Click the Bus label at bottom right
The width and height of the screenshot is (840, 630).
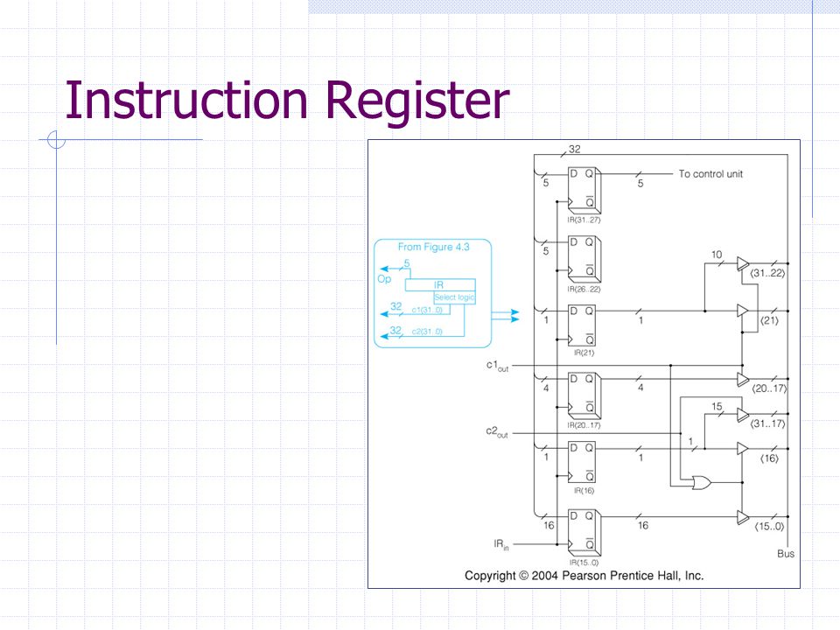pos(786,554)
